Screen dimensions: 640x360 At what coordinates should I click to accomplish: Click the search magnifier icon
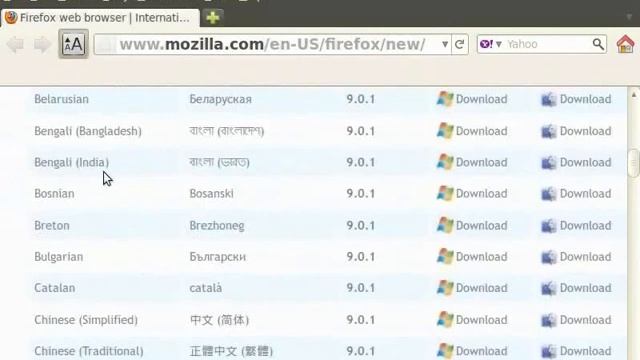pos(598,44)
